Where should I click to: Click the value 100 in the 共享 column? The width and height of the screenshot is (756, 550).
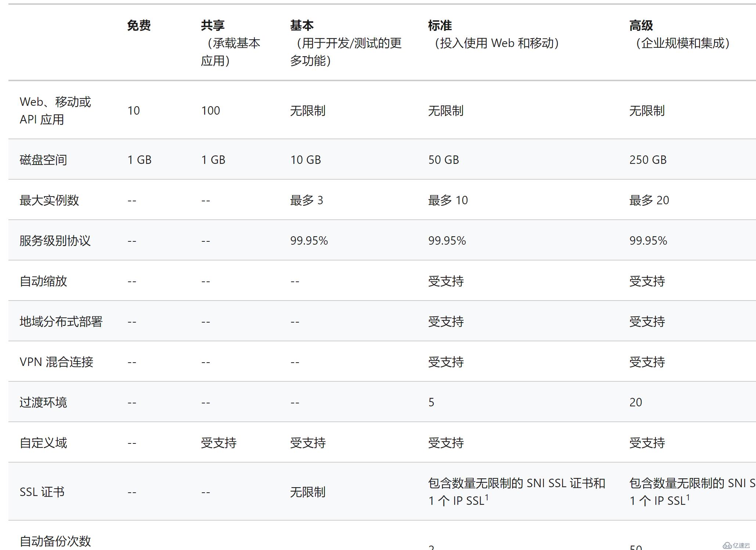click(x=211, y=111)
